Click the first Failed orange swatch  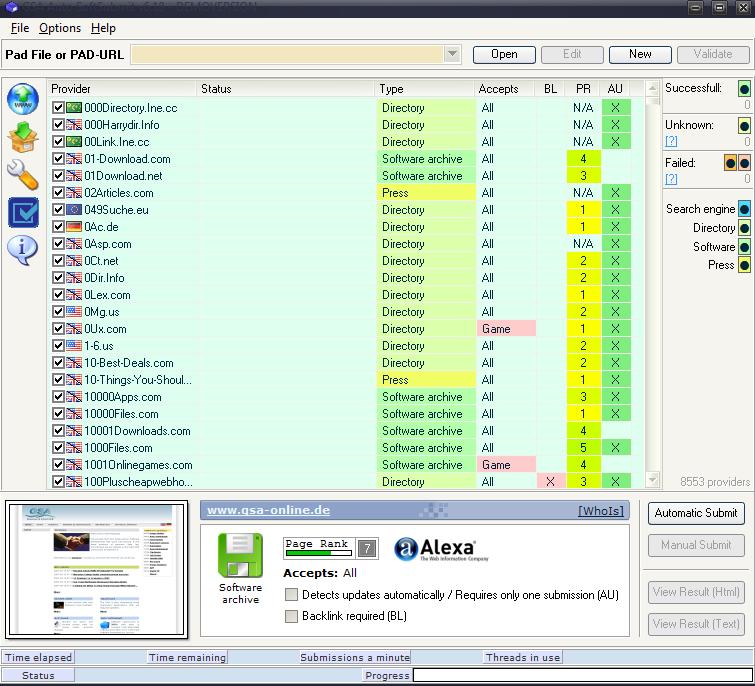point(730,163)
